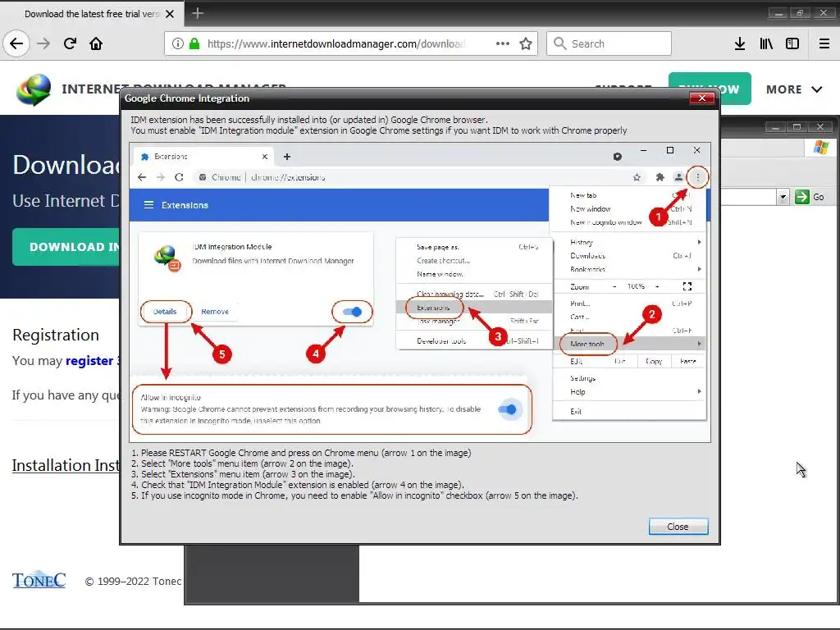Toggle Firefox sidebar view icon
The height and width of the screenshot is (630, 840).
pos(792,43)
